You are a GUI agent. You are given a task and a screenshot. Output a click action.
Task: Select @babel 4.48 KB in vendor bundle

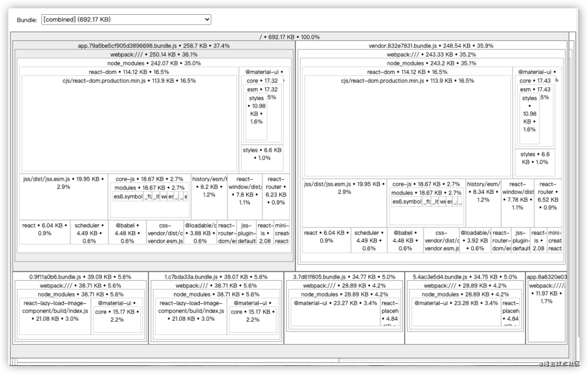[x=405, y=240]
